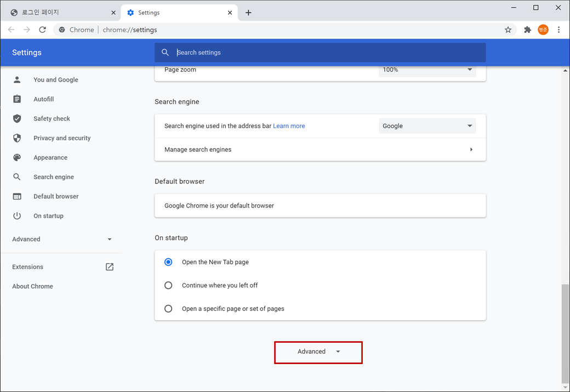Click the "Default browser" section heading

pos(180,181)
